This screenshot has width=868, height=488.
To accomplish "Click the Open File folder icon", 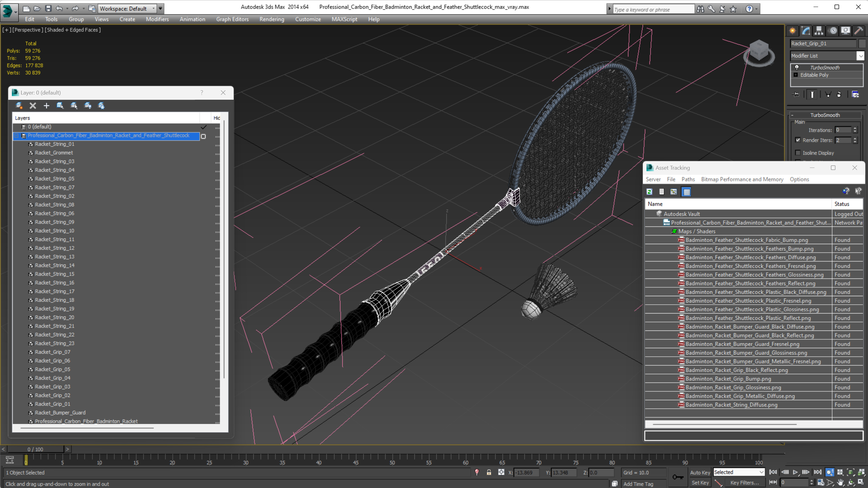I will pos(37,9).
